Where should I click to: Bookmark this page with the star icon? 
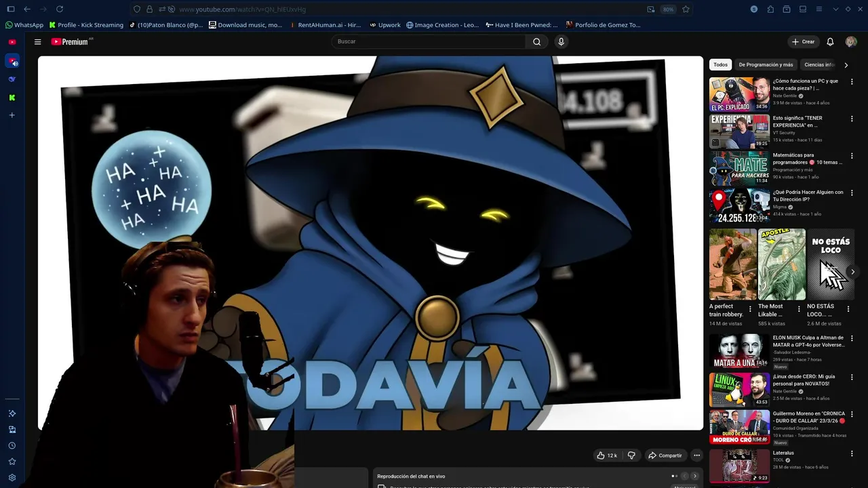686,9
